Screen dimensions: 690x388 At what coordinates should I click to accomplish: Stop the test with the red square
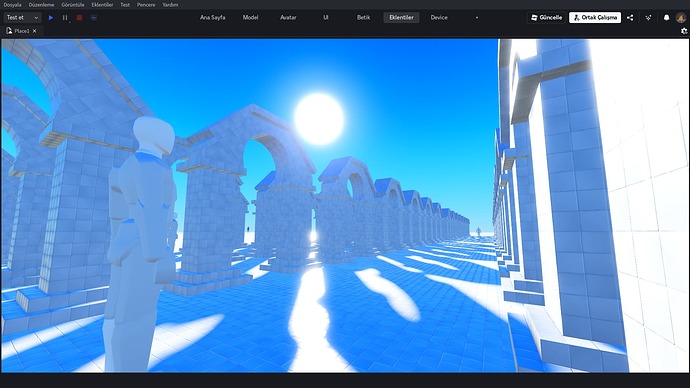coord(79,18)
